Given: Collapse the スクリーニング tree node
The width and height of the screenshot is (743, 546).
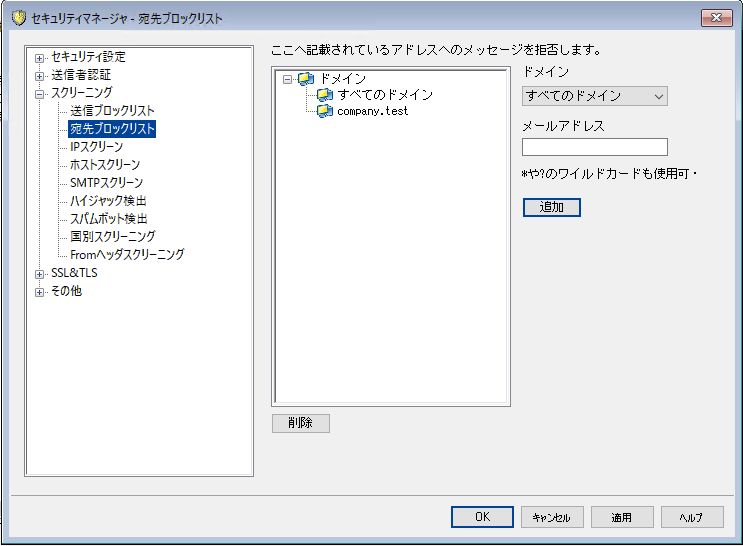Looking at the screenshot, I should tap(40, 93).
